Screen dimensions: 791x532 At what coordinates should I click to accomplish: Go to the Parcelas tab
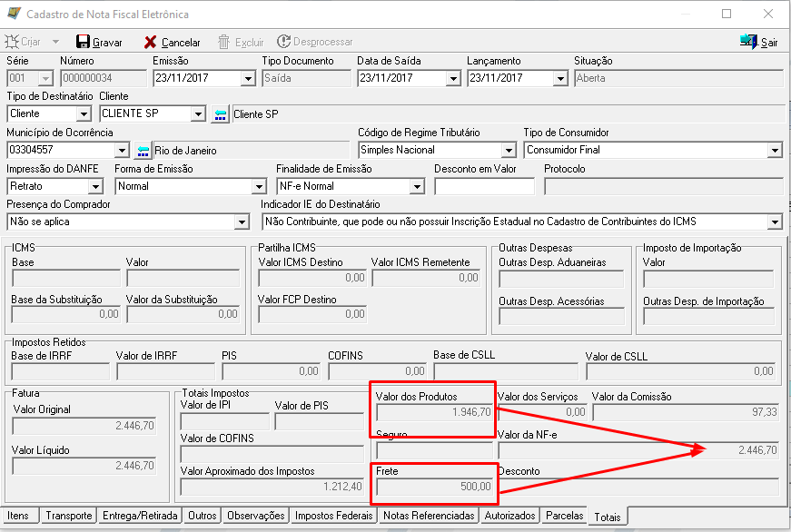pos(564,516)
